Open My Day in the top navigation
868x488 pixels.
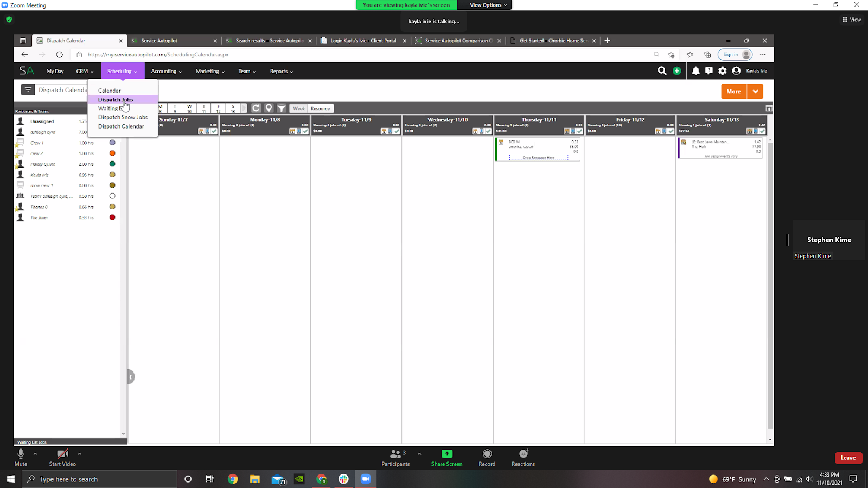55,71
